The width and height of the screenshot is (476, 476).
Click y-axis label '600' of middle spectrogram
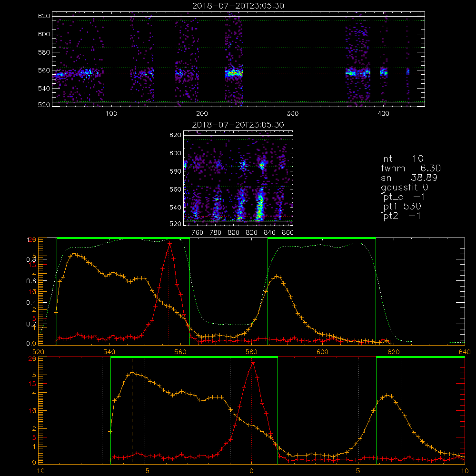point(175,153)
